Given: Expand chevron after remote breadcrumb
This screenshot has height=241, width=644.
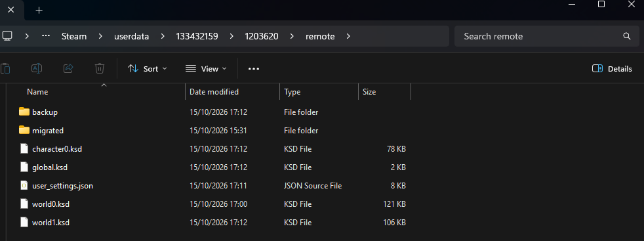Looking at the screenshot, I should coord(348,36).
